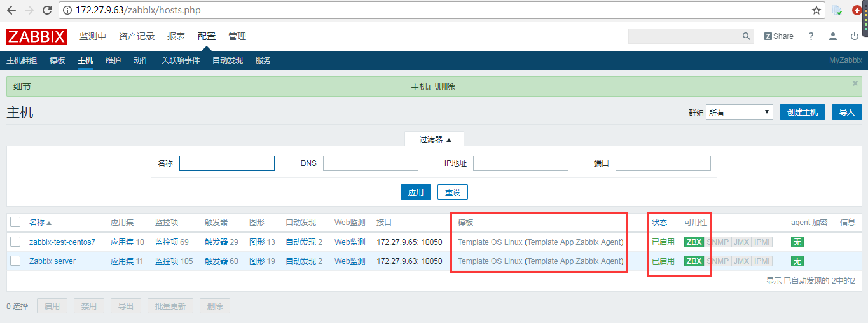Sort by 状态 column header
The image size is (868, 323).
[x=659, y=222]
